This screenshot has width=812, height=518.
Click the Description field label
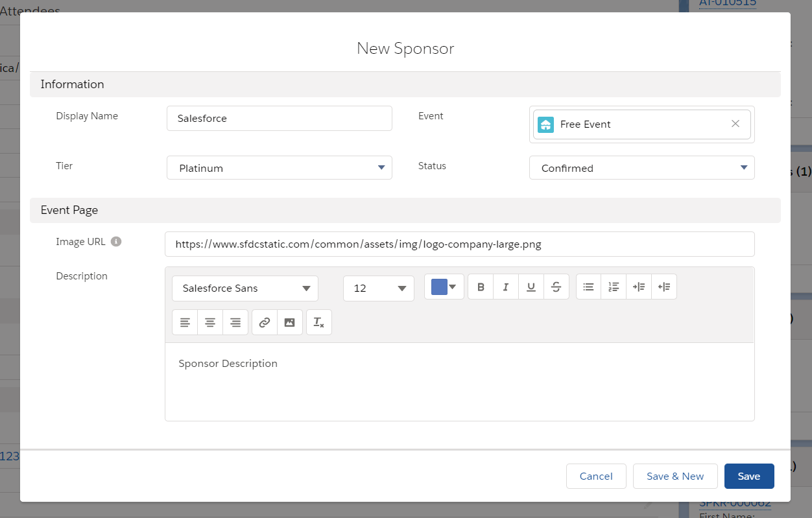click(82, 276)
